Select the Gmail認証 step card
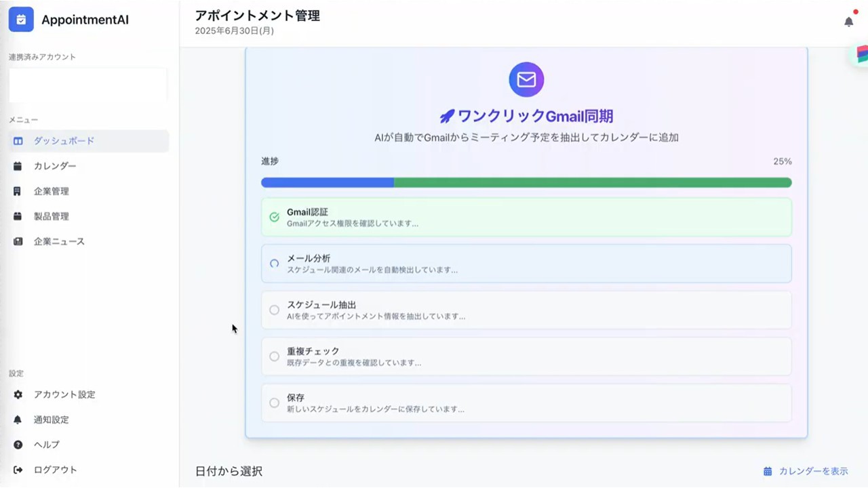 pos(526,217)
